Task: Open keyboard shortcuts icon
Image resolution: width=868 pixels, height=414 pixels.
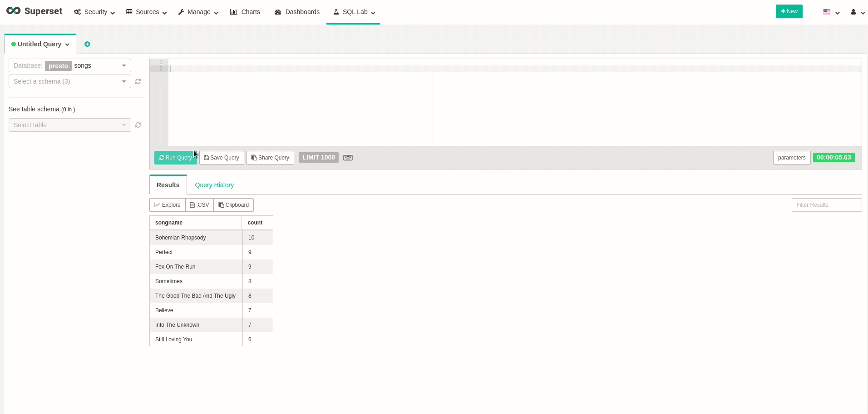Action: [x=348, y=158]
